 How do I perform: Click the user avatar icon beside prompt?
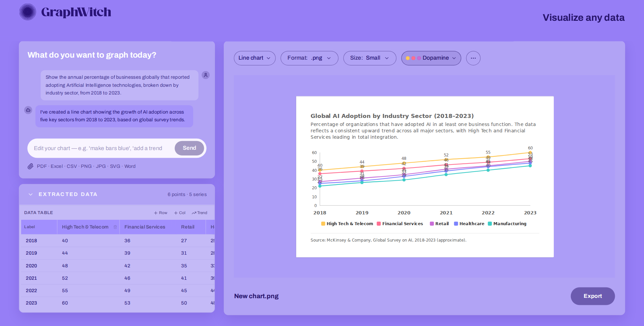pyautogui.click(x=206, y=75)
